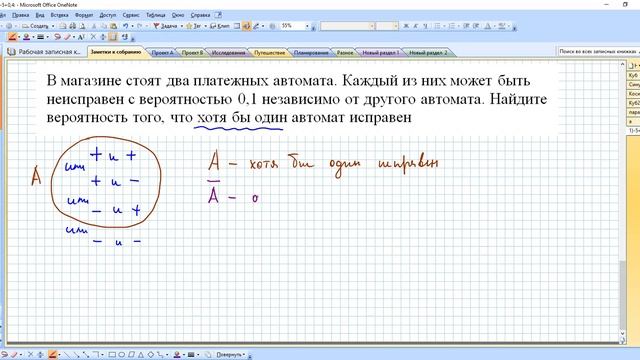Select the rectangle shape tool
Viewport: 640px width, 360px height.
tap(112, 355)
